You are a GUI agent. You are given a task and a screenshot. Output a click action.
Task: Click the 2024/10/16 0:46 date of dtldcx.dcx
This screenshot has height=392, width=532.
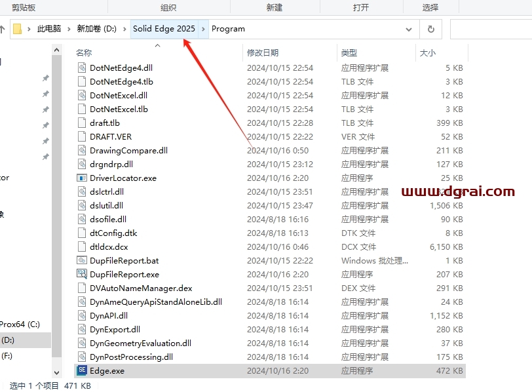pos(278,246)
